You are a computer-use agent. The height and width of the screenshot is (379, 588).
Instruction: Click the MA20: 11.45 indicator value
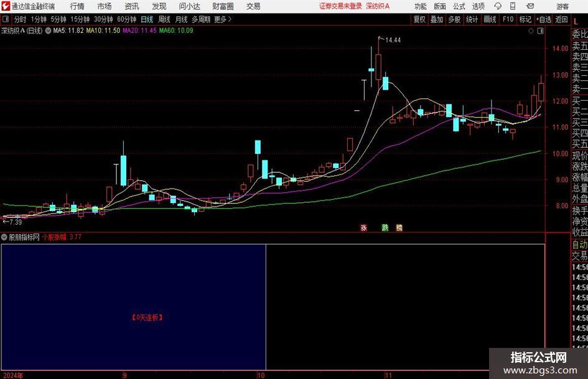[139, 30]
